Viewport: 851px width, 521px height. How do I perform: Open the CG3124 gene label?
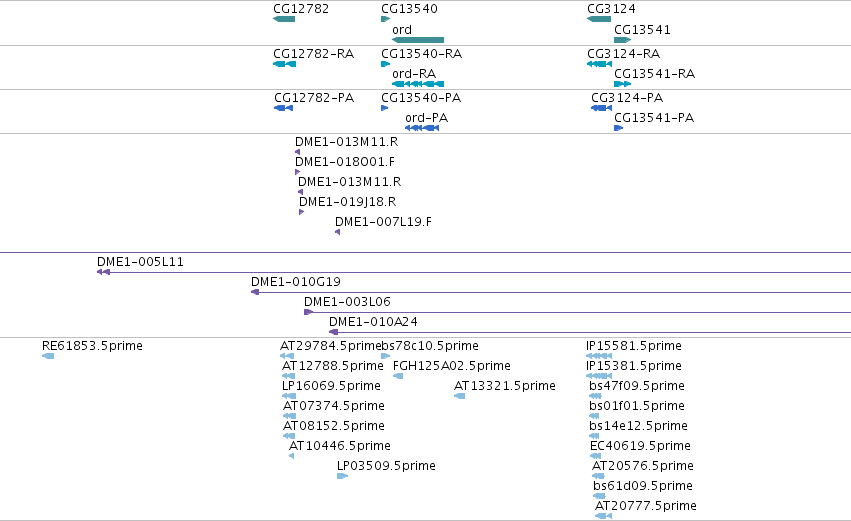tap(611, 9)
